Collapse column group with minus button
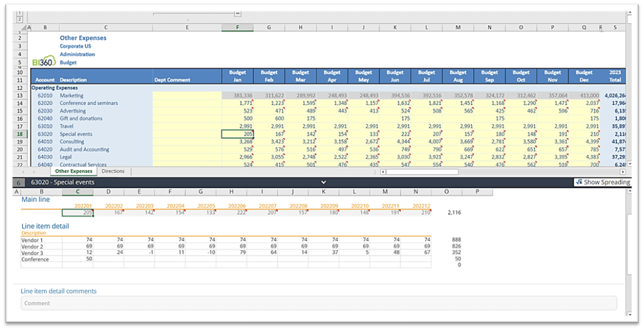This screenshot has width=644, height=330. coord(237,13)
